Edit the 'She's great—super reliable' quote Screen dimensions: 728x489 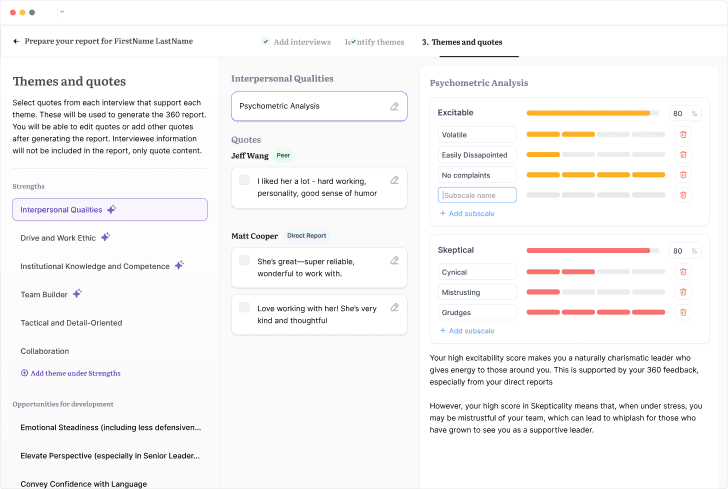tap(394, 260)
